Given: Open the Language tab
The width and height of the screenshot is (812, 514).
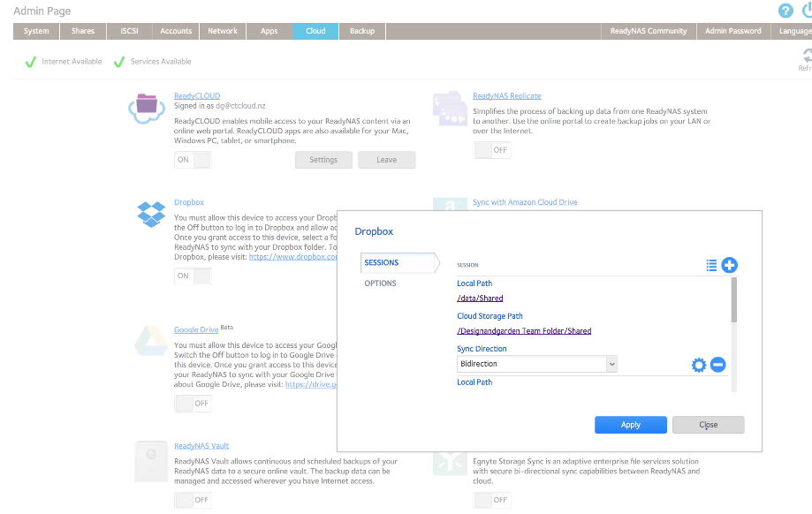Looking at the screenshot, I should tap(792, 31).
